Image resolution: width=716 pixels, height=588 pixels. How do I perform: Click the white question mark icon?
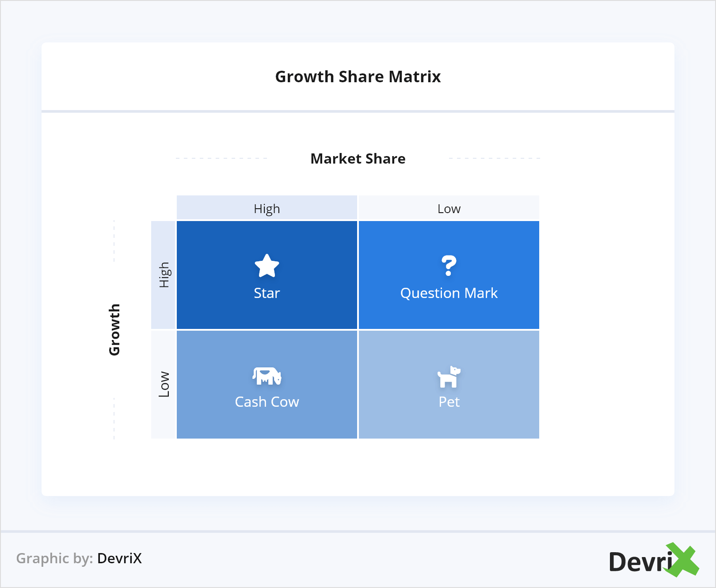[x=449, y=266]
